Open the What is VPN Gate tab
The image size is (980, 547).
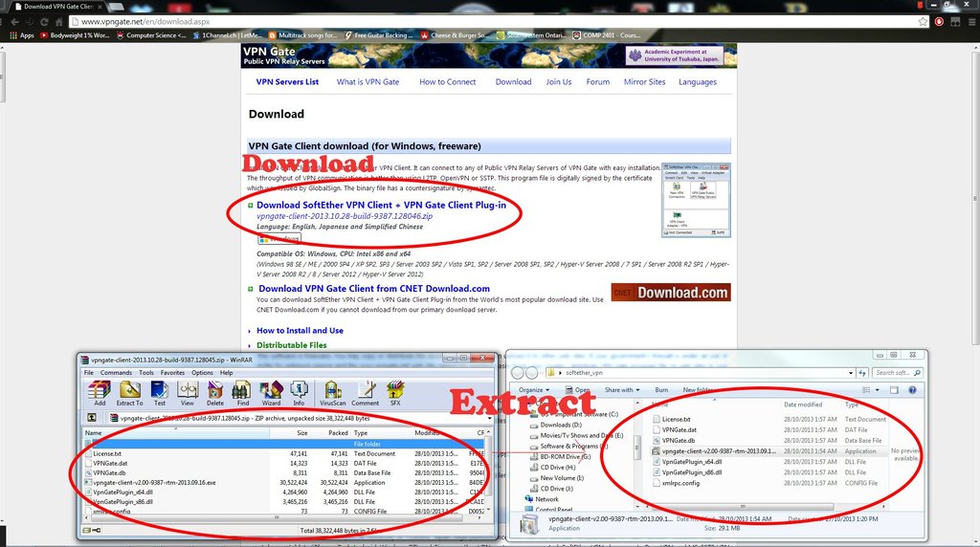[367, 82]
